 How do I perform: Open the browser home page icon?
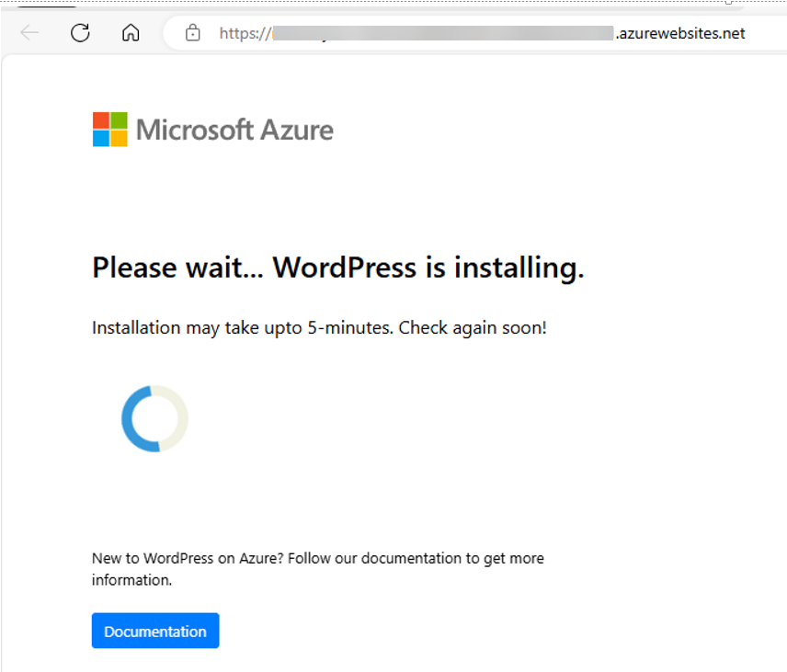(131, 33)
